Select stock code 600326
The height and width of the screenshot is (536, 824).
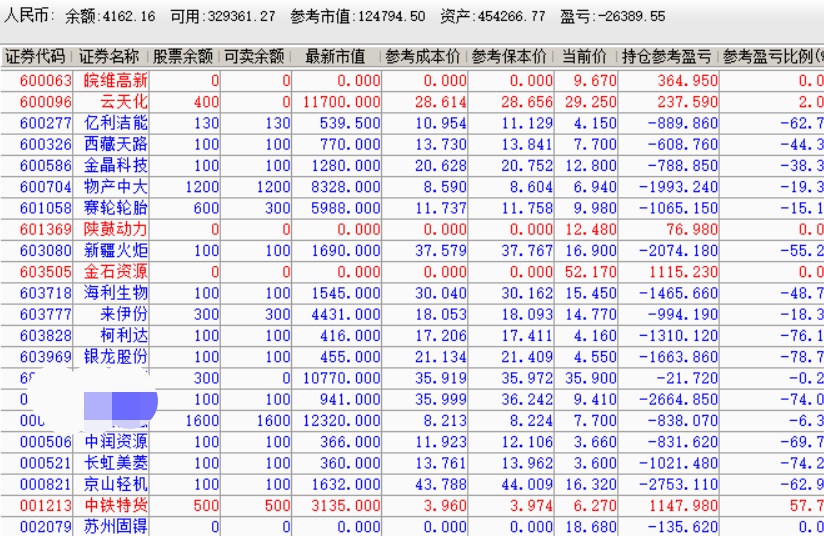[x=46, y=145]
